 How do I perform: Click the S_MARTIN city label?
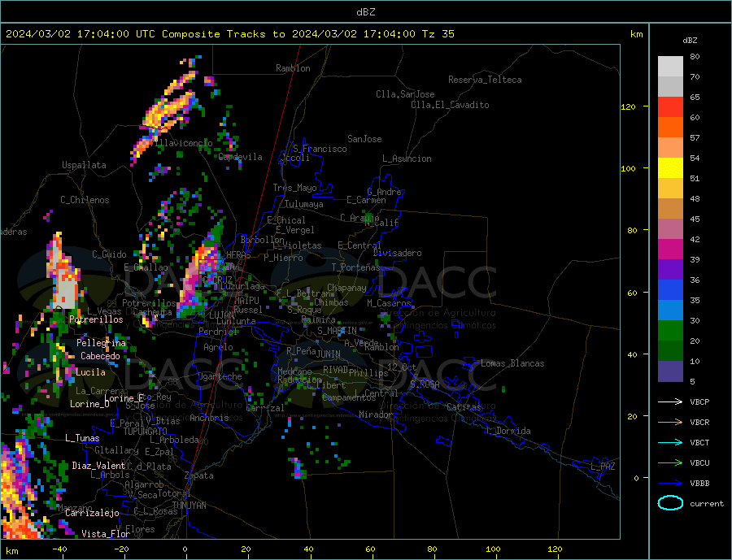337,331
